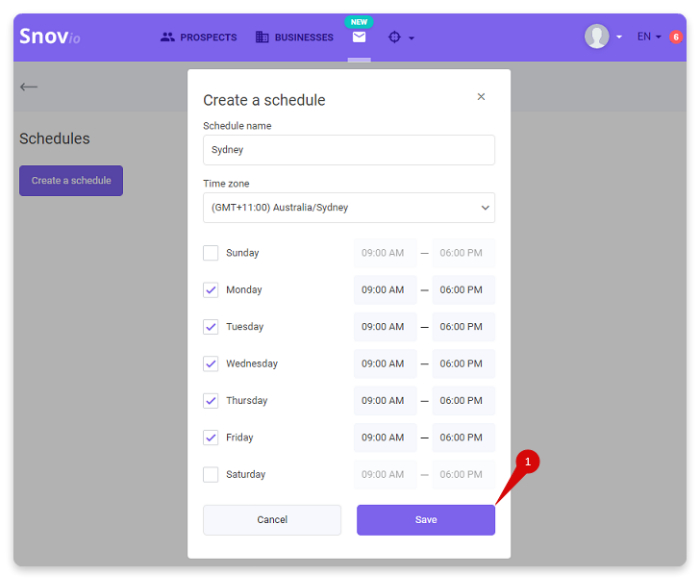The image size is (700, 579).
Task: Open the email campaigns envelope icon
Action: click(359, 37)
